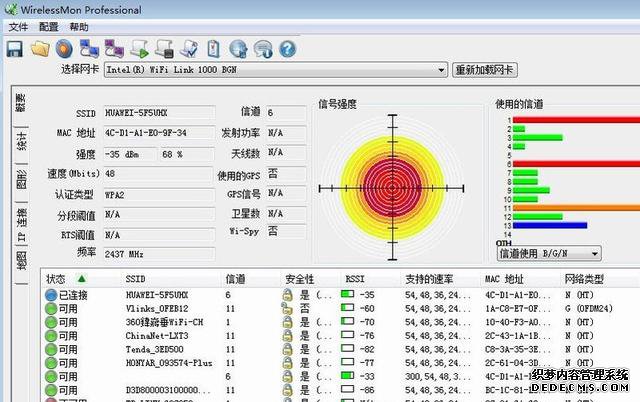Click the 认证类型 field showing WPA2
The width and height of the screenshot is (640, 402).
click(159, 195)
